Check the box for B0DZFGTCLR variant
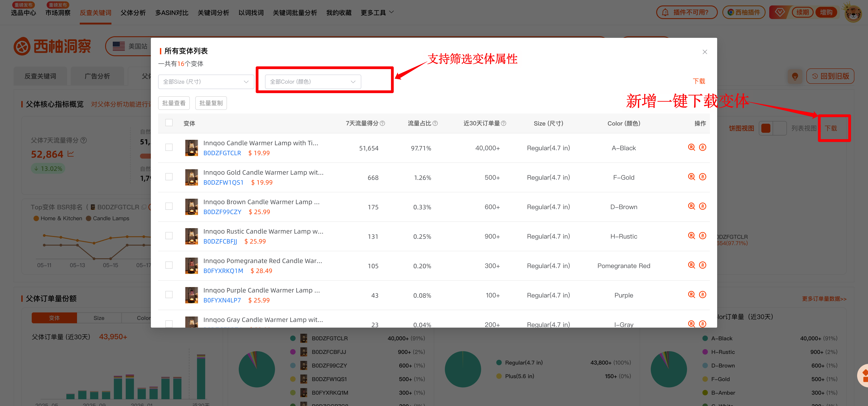This screenshot has height=406, width=868. [x=169, y=147]
